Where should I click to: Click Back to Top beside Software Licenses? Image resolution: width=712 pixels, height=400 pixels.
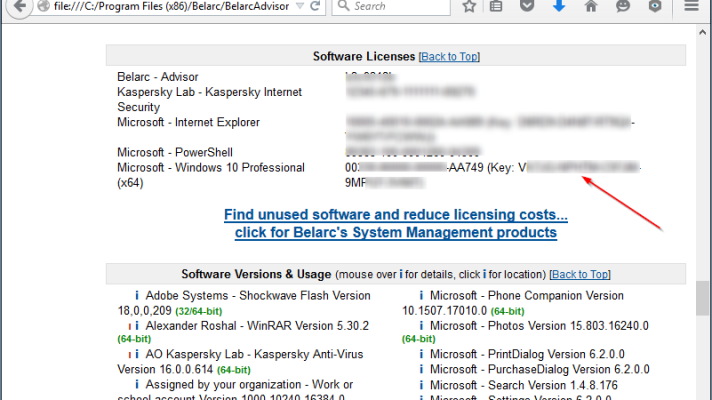[449, 57]
